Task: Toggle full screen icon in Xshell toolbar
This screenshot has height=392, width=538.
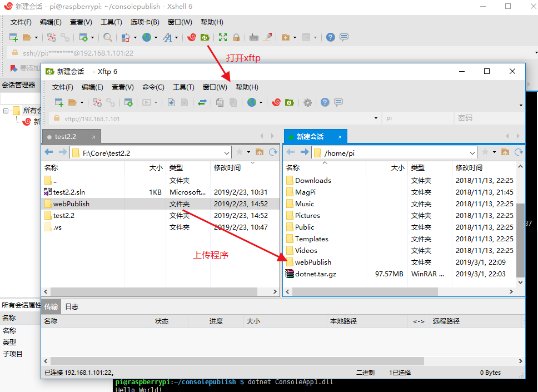Action: (223, 37)
